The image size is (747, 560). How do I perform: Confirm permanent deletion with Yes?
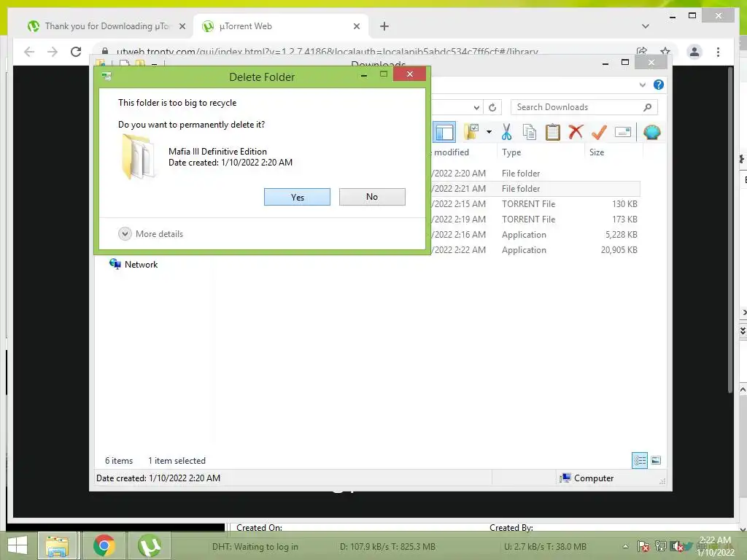(297, 197)
